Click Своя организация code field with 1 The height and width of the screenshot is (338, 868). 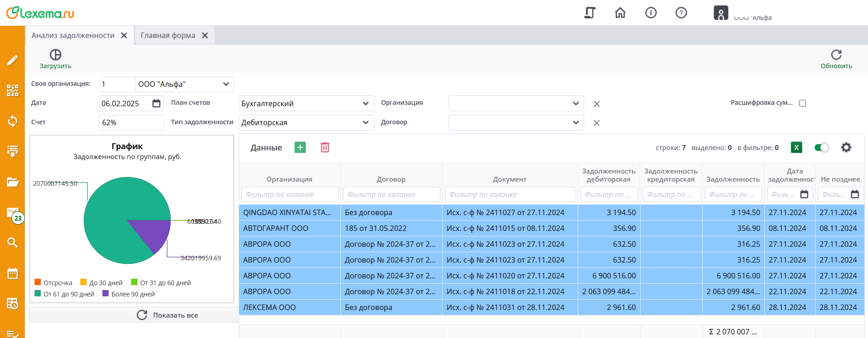pos(118,84)
